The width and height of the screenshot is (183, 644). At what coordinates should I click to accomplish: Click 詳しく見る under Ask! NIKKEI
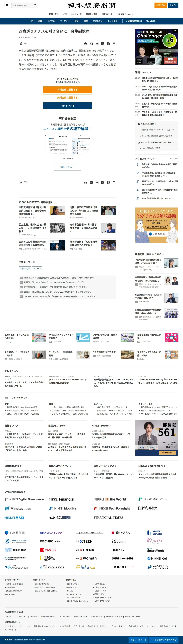(x=68, y=167)
